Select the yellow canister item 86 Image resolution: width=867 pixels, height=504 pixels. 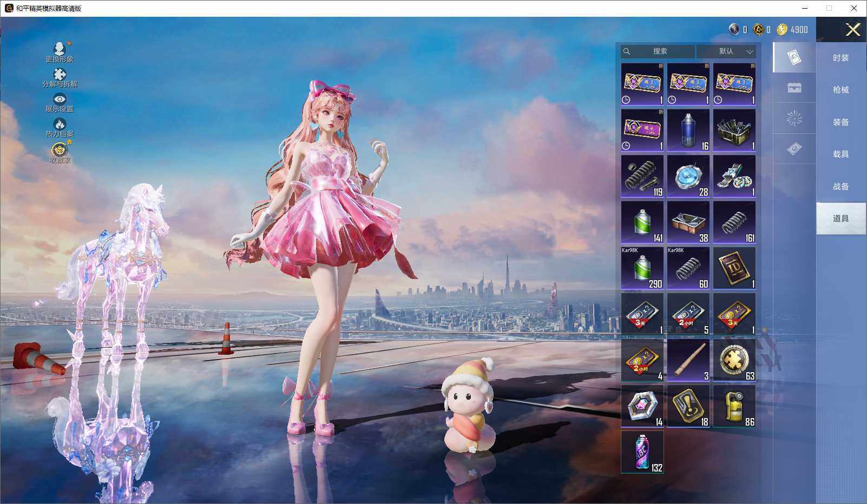click(734, 406)
